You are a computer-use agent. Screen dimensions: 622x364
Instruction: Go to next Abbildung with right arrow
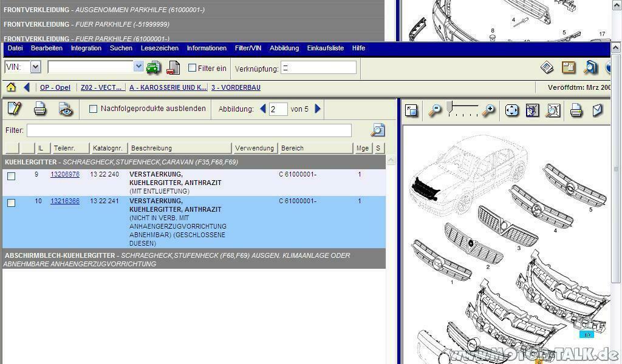point(318,109)
